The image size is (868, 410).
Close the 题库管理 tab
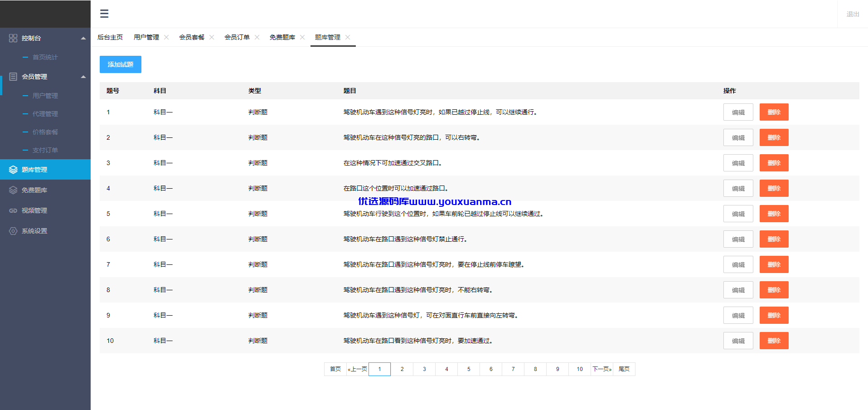click(348, 37)
